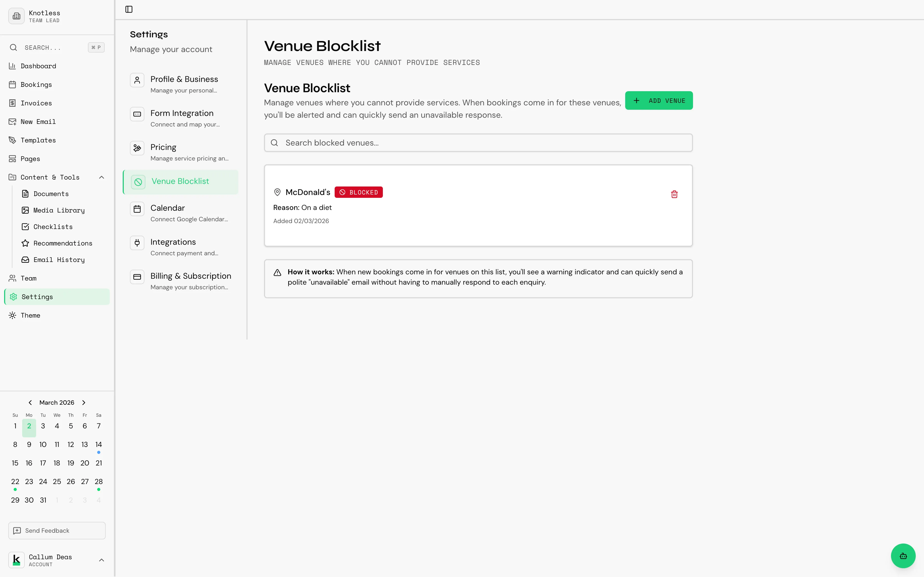
Task: Open the Theme switcher
Action: pyautogui.click(x=30, y=315)
